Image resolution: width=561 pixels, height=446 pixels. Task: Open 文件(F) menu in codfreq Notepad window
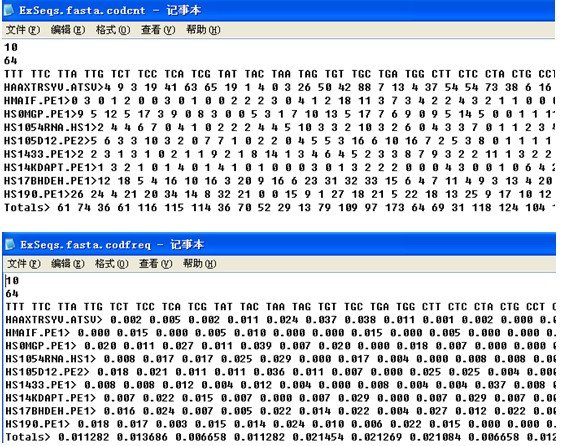click(x=24, y=264)
